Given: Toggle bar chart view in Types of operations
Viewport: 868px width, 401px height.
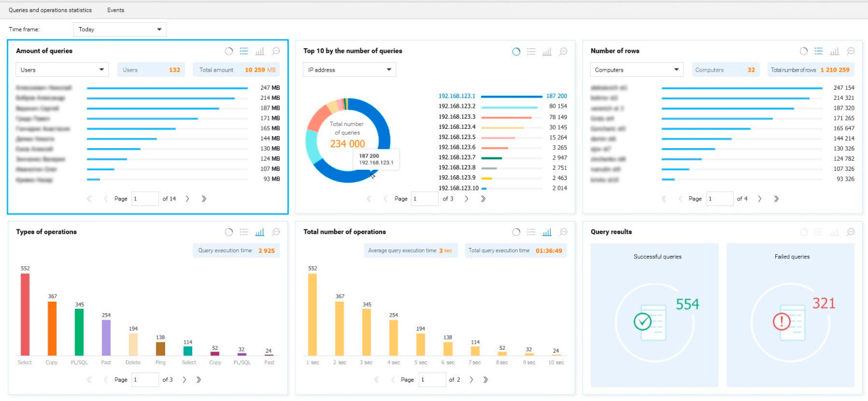Looking at the screenshot, I should pyautogui.click(x=260, y=232).
